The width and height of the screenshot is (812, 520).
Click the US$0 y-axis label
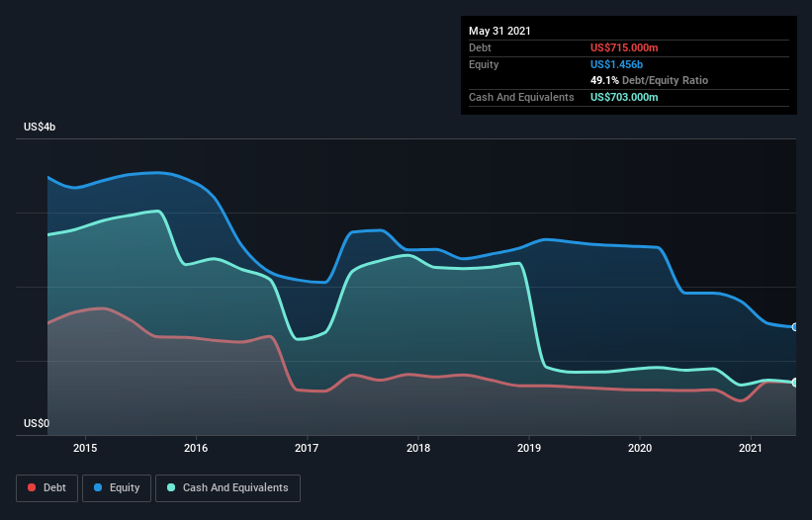[37, 423]
